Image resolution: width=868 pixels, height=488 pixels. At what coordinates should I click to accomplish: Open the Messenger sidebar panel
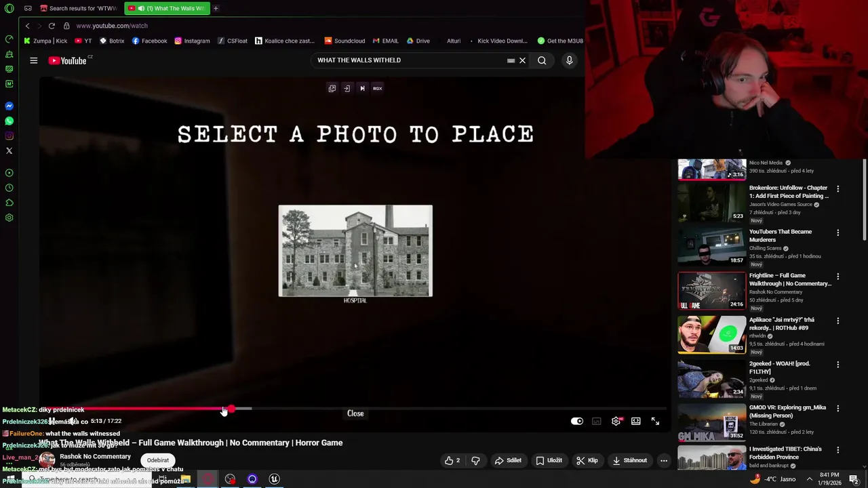[x=9, y=106]
